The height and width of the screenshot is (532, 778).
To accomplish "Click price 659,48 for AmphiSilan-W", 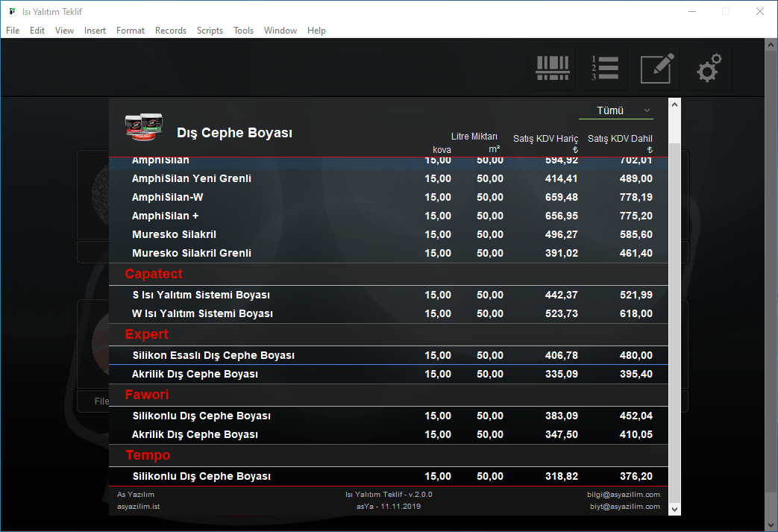I will pos(561,198).
